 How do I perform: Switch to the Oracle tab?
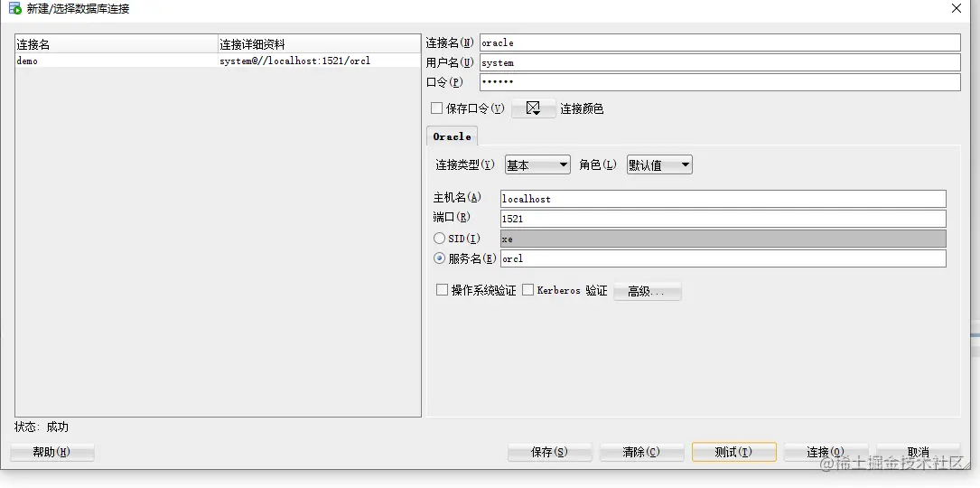tap(452, 136)
